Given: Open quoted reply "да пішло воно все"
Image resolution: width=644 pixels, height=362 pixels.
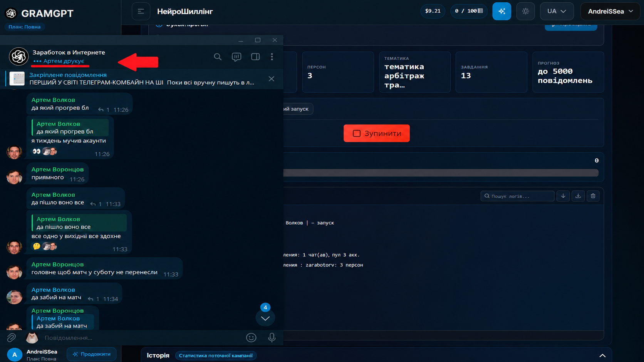Looking at the screenshot, I should click(79, 223).
